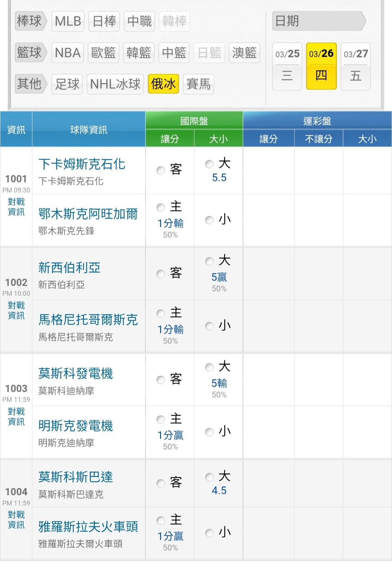Choose date 03/27 Friday
Image resolution: width=392 pixels, height=576 pixels.
pos(356,66)
